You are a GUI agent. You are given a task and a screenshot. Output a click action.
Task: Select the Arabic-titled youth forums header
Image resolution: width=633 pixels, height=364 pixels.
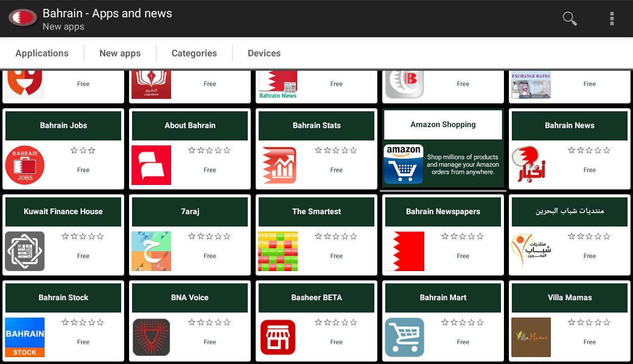[x=570, y=212]
